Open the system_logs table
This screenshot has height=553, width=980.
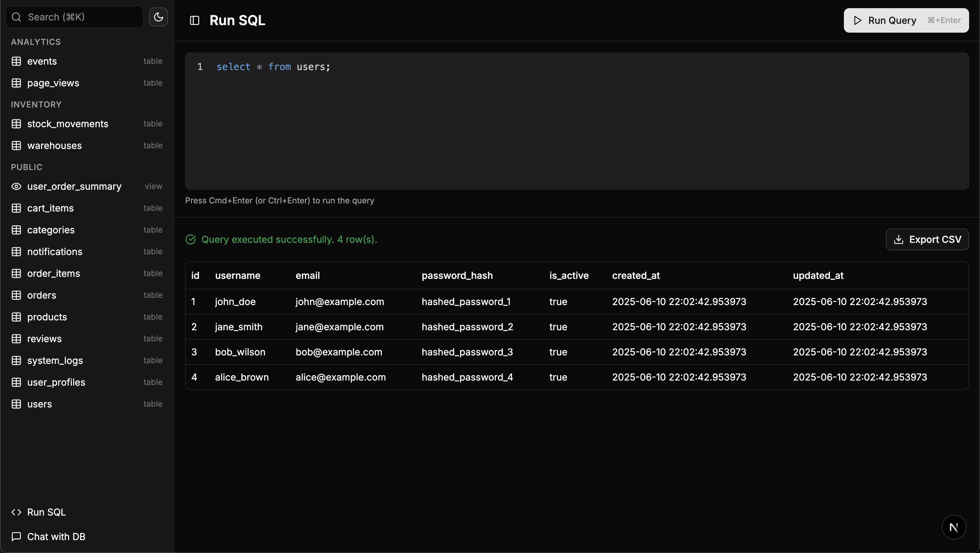pyautogui.click(x=87, y=361)
